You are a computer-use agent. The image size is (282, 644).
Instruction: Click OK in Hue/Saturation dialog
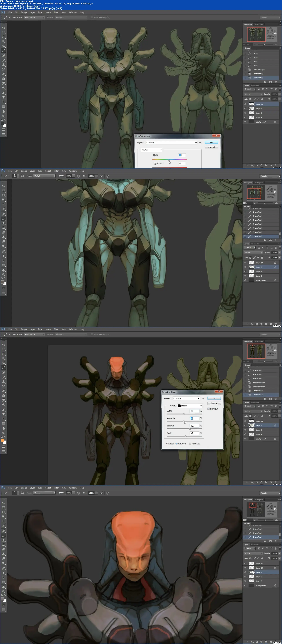pos(211,142)
